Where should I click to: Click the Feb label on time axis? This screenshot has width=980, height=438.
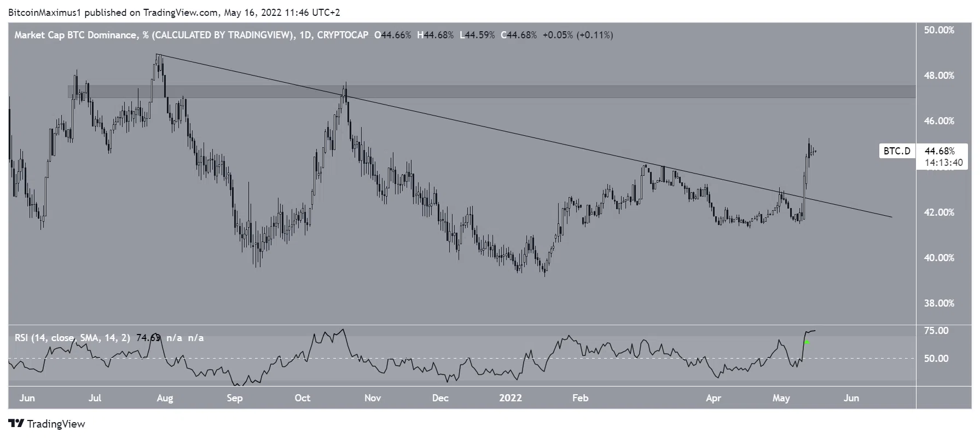(580, 398)
